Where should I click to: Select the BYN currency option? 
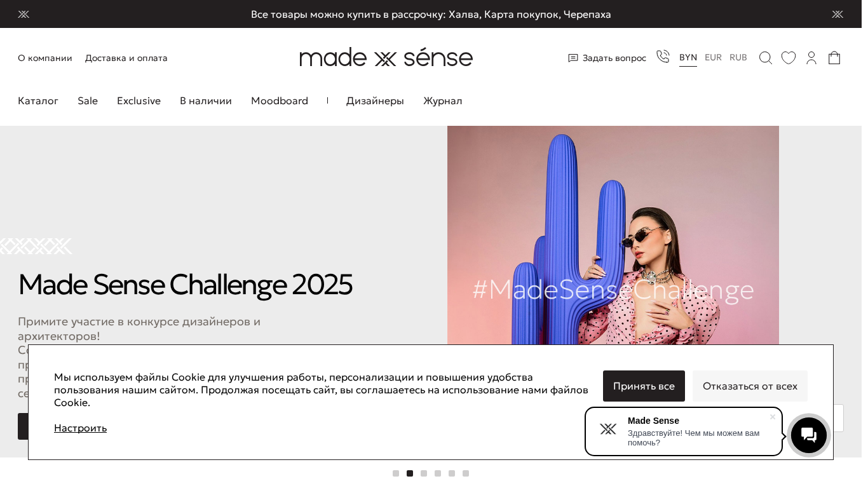(x=688, y=57)
